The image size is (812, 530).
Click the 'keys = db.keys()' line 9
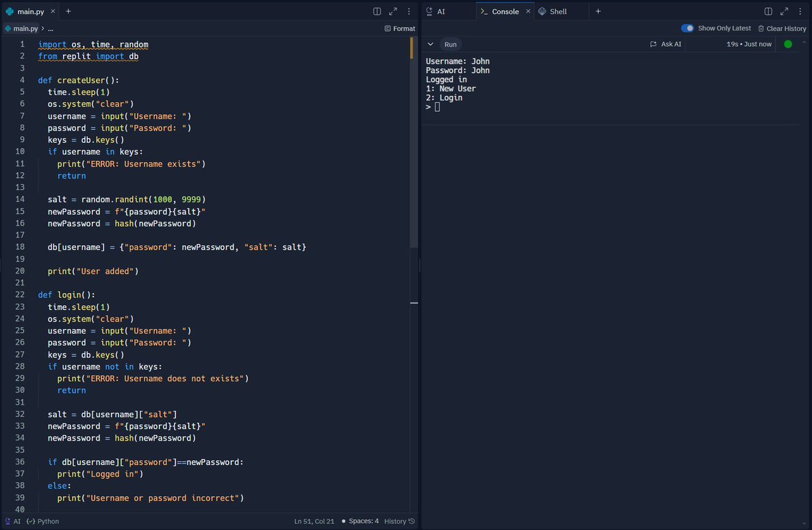86,139
